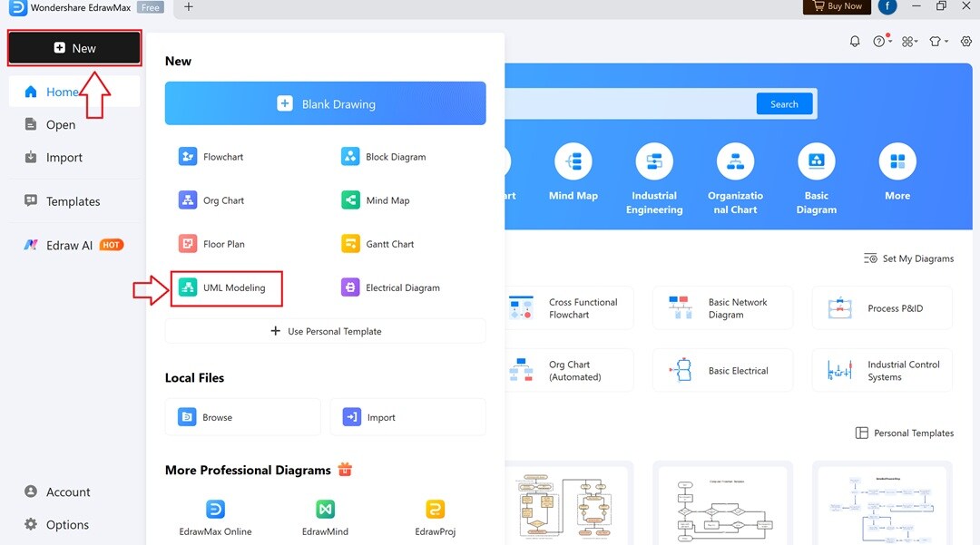Image resolution: width=980 pixels, height=545 pixels.
Task: Click the New button in sidebar
Action: click(x=74, y=48)
